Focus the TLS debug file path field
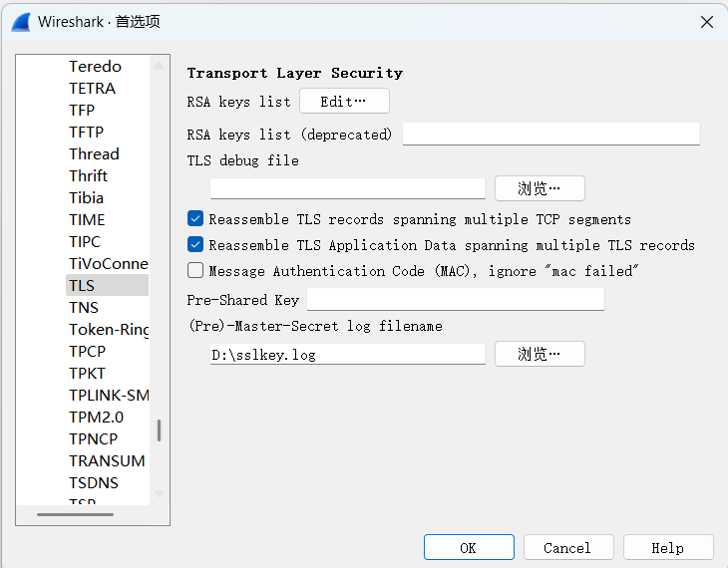 (x=348, y=188)
